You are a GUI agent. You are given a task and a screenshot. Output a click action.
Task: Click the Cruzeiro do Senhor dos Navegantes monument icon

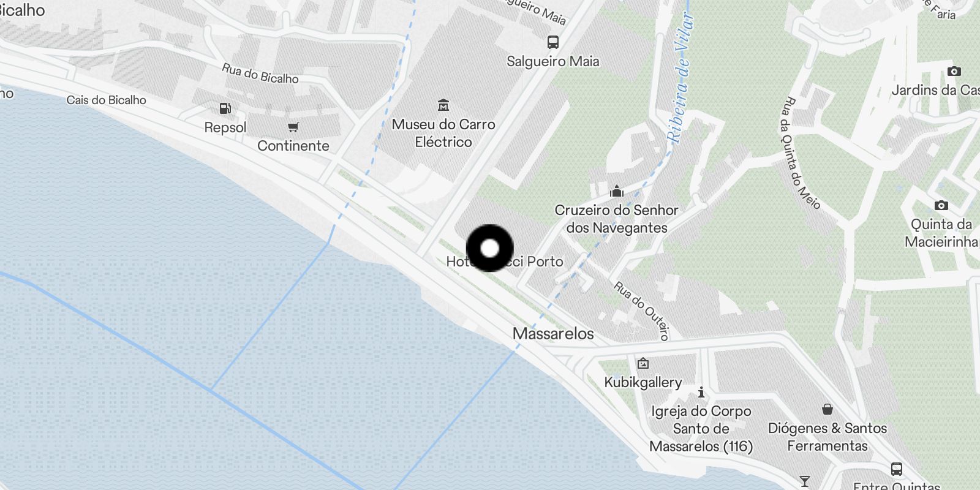click(617, 191)
